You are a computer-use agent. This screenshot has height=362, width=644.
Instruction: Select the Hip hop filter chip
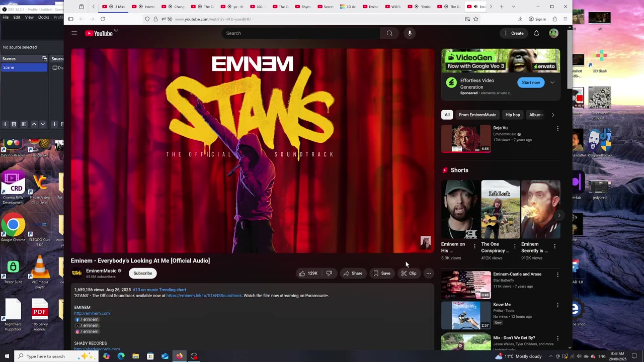pyautogui.click(x=513, y=115)
